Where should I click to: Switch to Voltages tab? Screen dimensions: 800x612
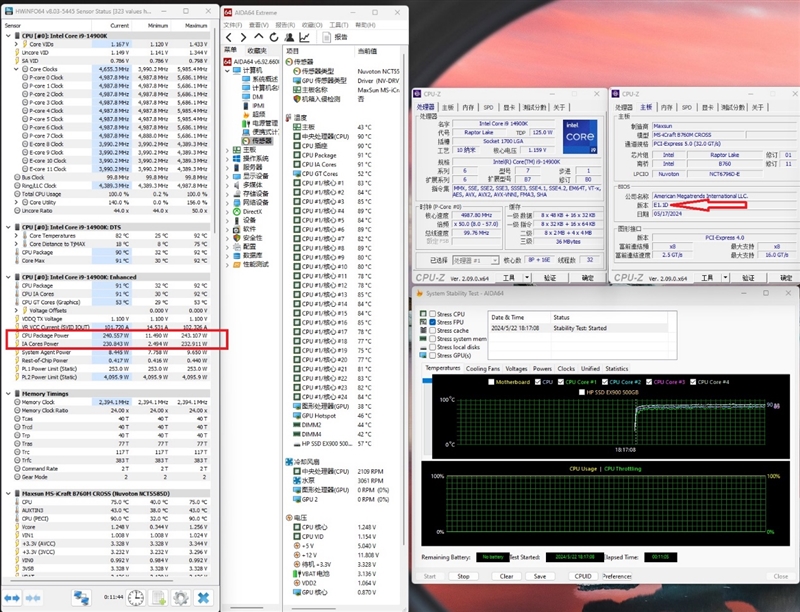point(516,368)
